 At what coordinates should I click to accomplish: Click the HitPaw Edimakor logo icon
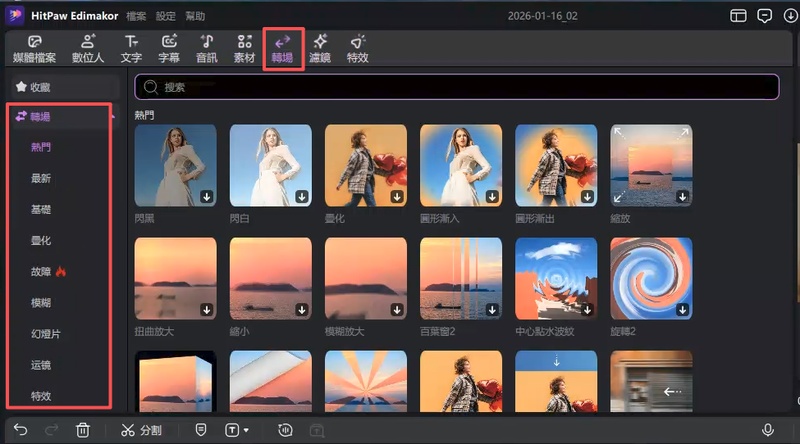click(x=15, y=15)
